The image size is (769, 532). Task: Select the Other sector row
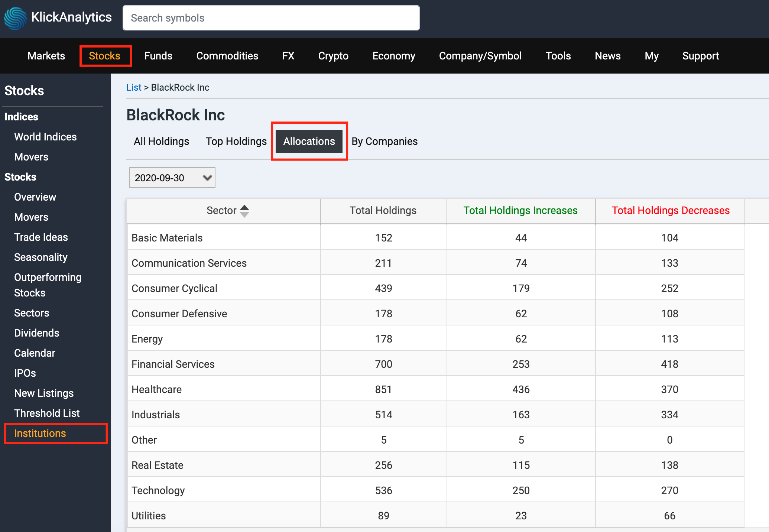[x=435, y=439]
